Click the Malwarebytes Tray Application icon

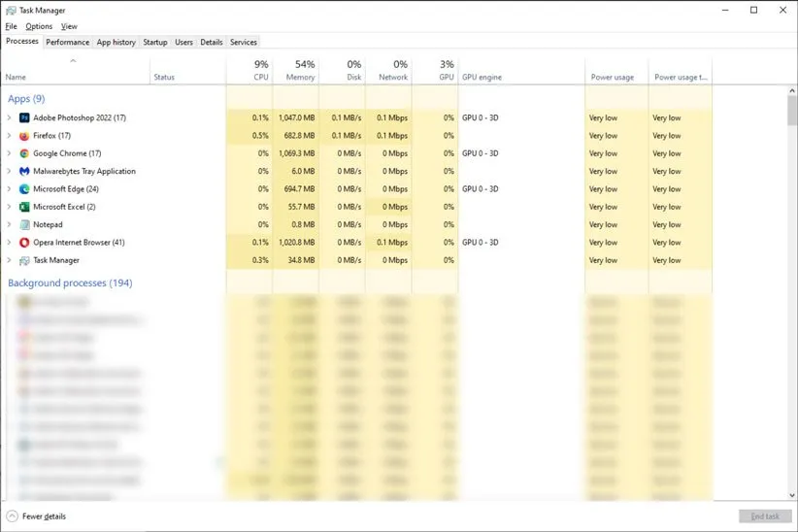[24, 171]
